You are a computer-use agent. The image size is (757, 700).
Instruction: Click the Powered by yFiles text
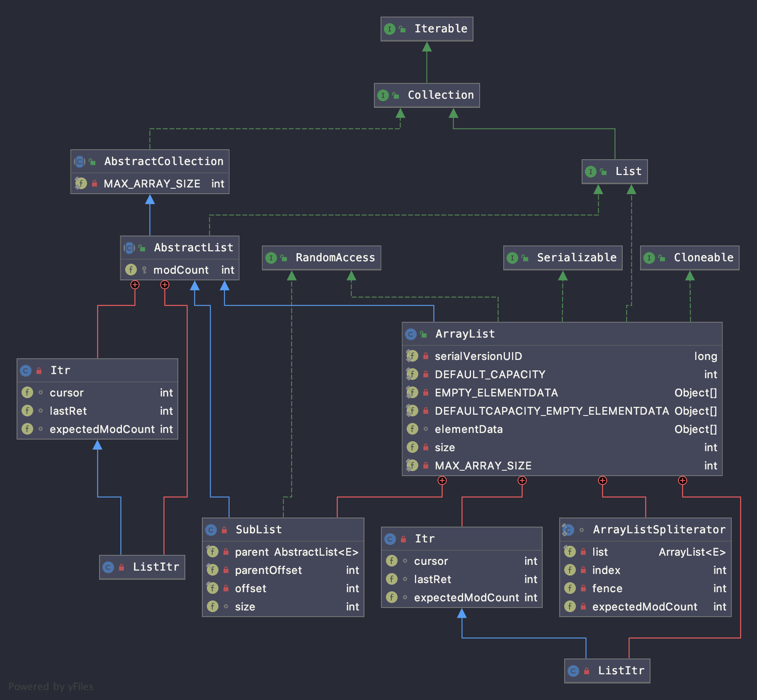(x=51, y=687)
